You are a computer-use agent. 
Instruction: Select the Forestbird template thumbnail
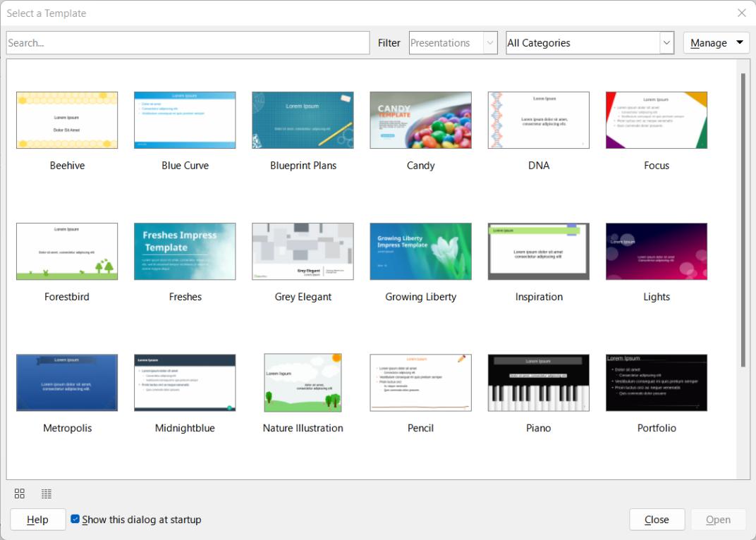(67, 251)
